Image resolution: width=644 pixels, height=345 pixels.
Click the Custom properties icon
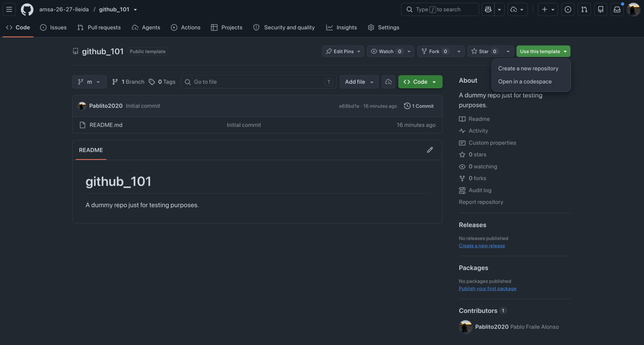tap(462, 143)
